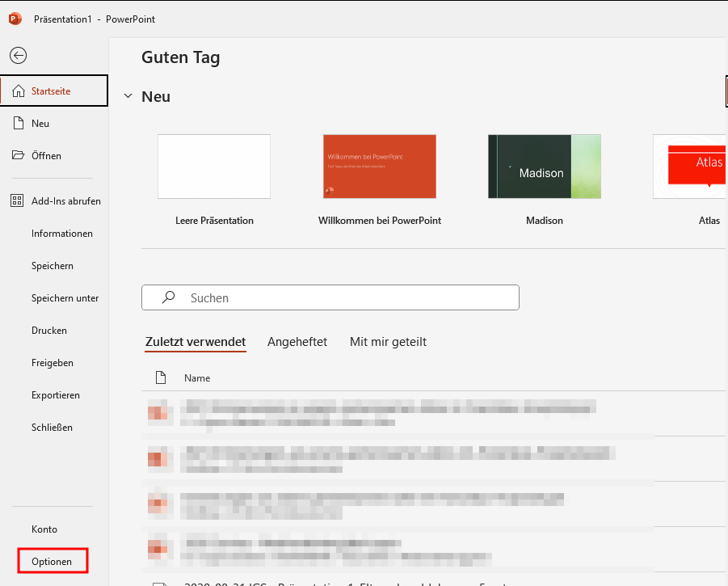Click Speichern unter in sidebar
Viewport: 728px width, 586px height.
65,298
